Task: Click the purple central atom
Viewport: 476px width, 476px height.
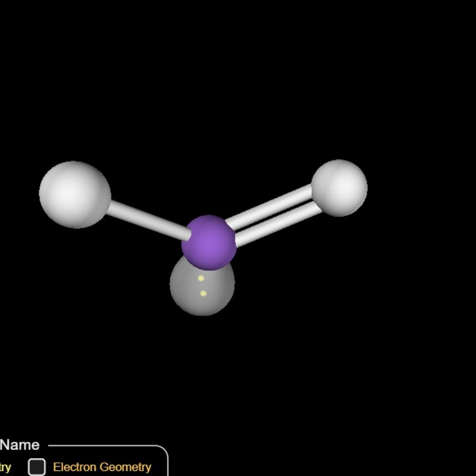Action: point(208,242)
